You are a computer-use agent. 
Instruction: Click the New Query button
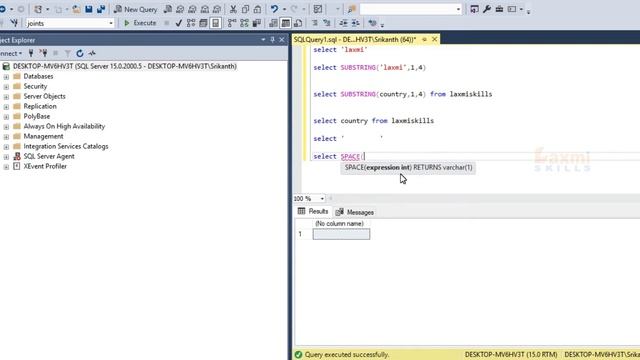136,9
